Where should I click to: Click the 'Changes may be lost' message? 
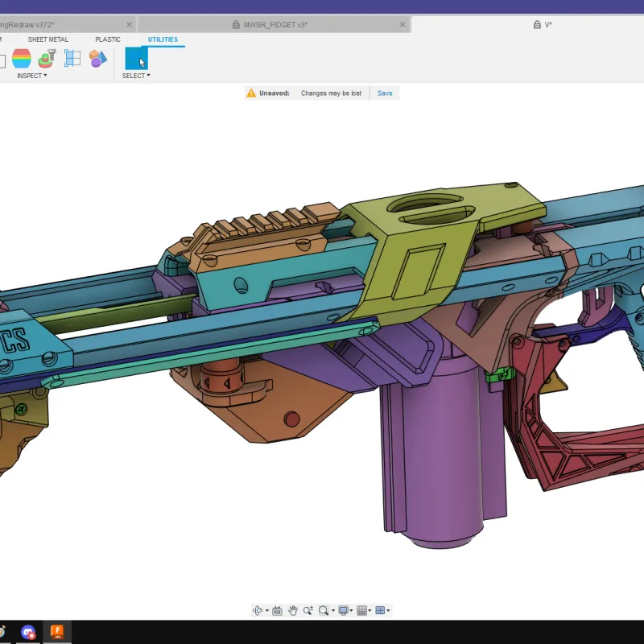(331, 93)
